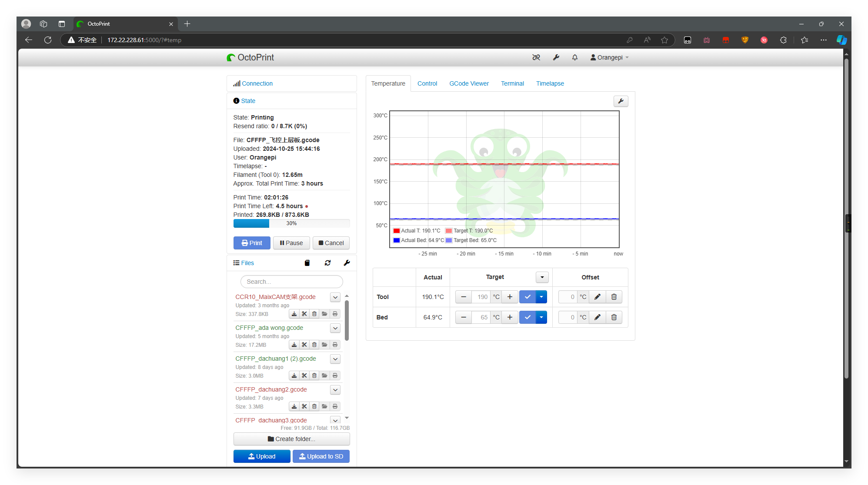
Task: Toggle the Files panel header
Action: 247,263
